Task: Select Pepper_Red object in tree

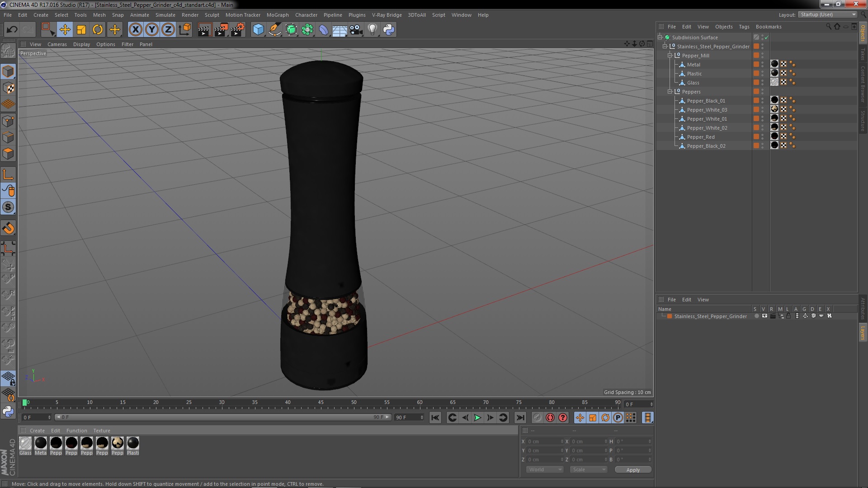Action: 701,137
